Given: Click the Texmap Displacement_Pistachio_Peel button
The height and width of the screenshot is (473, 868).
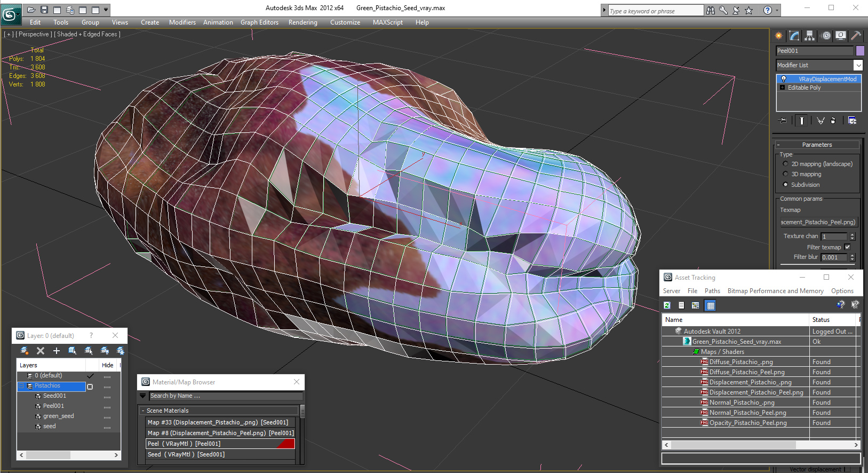Looking at the screenshot, I should [818, 222].
